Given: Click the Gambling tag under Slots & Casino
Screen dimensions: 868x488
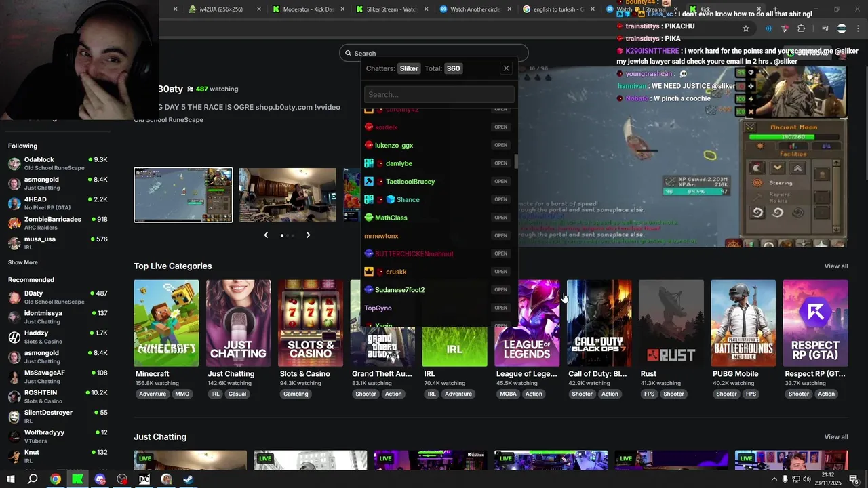Looking at the screenshot, I should pyautogui.click(x=296, y=394).
